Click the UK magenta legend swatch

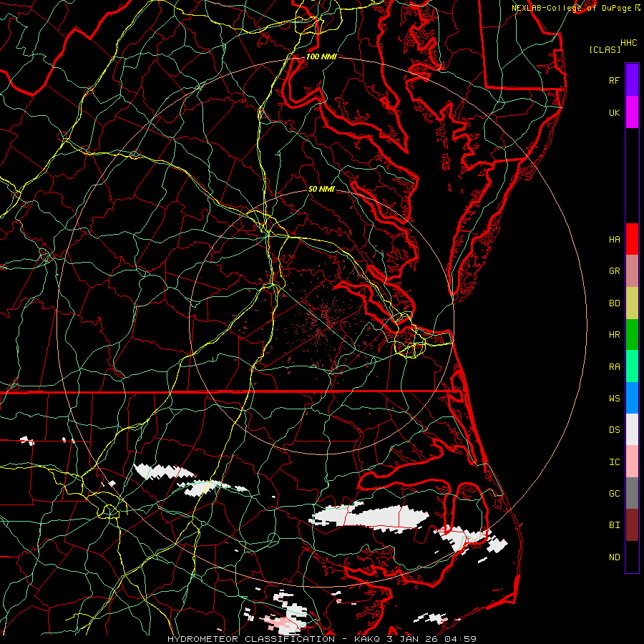[632, 112]
